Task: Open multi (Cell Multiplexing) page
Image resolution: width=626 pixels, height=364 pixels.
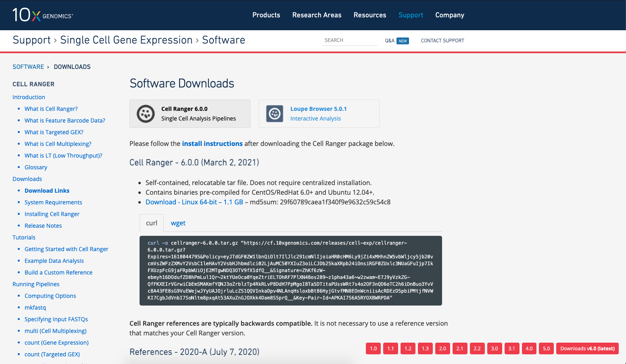Action: (56, 331)
